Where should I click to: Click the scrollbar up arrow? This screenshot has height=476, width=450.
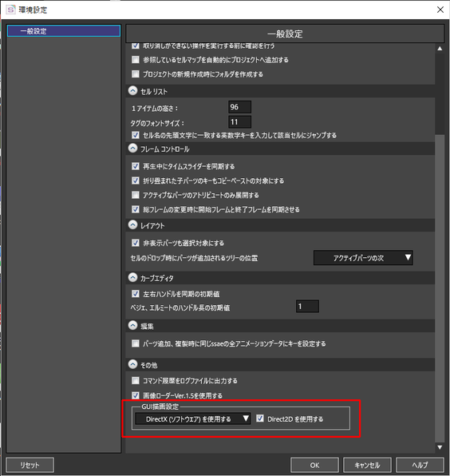click(440, 49)
